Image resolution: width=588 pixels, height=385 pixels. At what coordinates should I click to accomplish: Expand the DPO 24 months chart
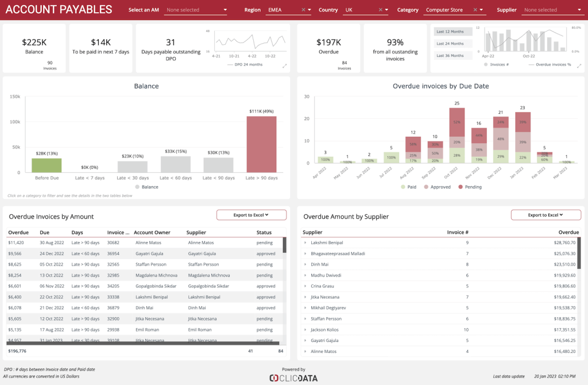coord(284,66)
